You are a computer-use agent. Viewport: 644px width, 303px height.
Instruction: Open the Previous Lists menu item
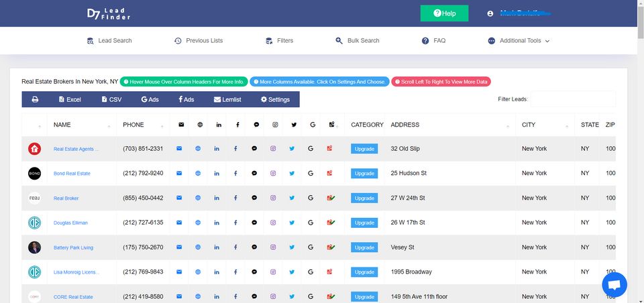199,41
